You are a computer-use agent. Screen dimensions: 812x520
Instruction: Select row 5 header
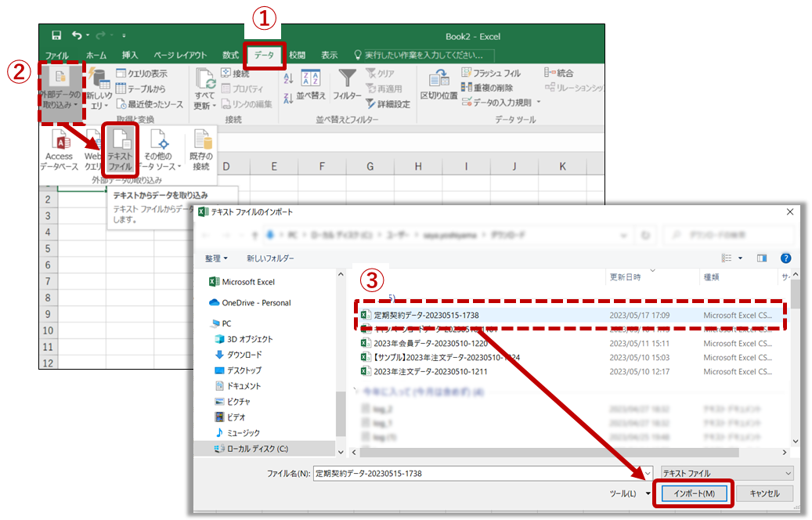pos(49,248)
